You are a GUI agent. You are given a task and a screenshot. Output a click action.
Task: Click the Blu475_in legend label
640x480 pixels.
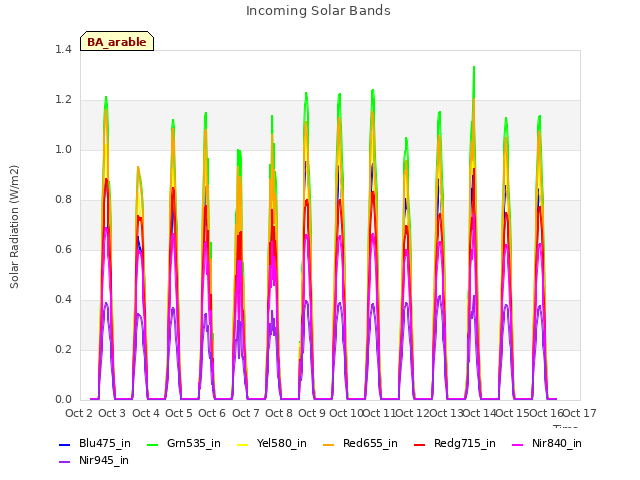(105, 443)
